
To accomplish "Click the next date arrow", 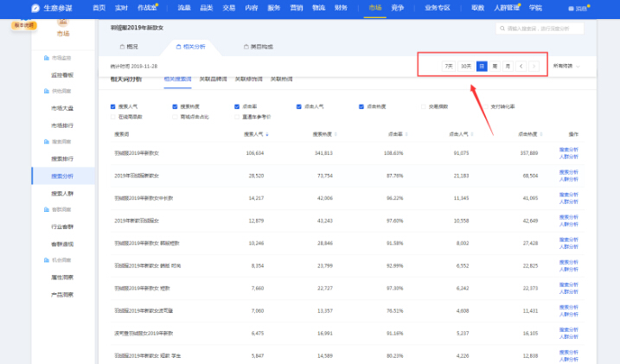I will [x=534, y=66].
